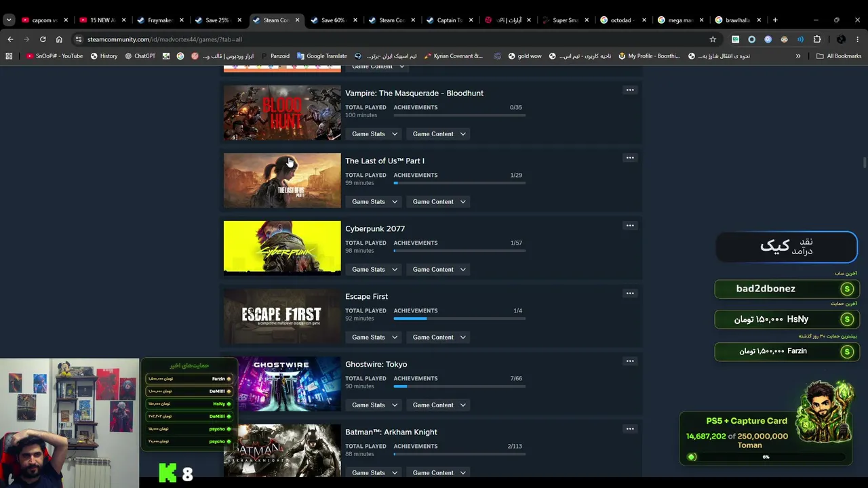Open the ChatGPT bookmark
The image size is (868, 488).
point(140,56)
